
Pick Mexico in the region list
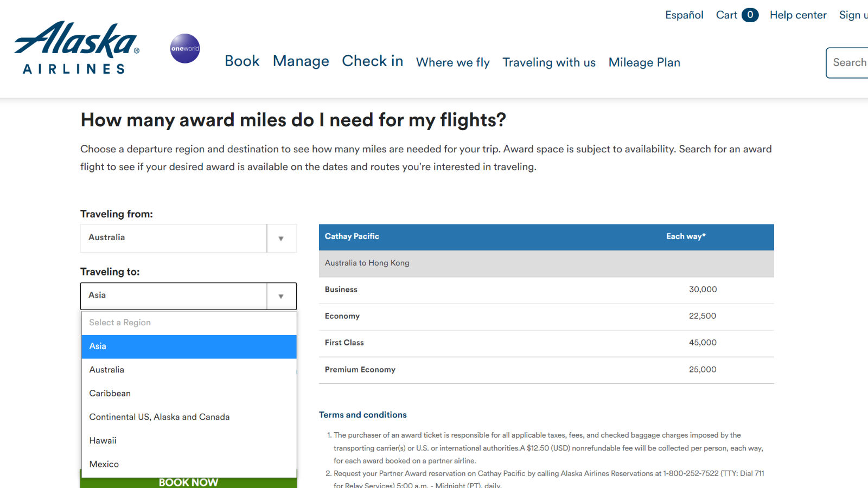tap(189, 464)
